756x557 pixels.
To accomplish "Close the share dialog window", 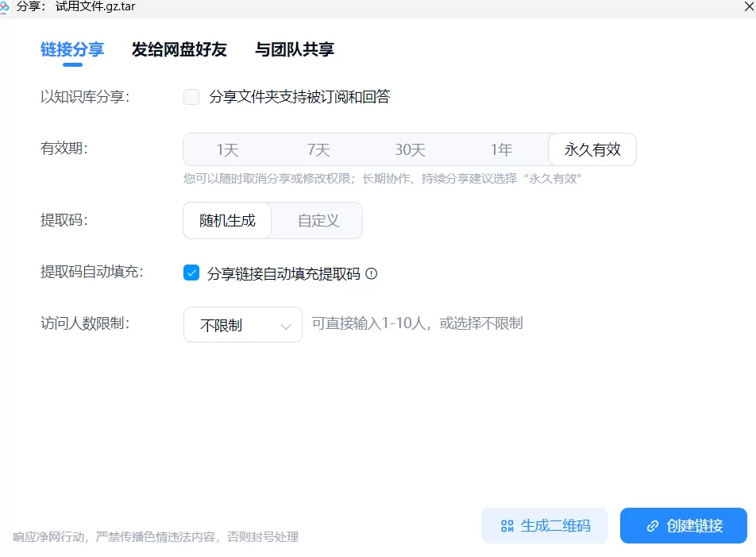I will coord(750,6).
